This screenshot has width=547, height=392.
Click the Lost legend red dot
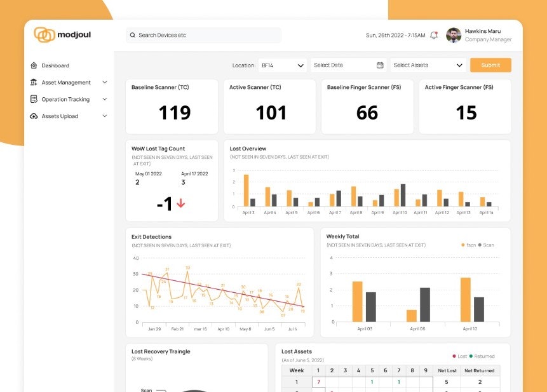(x=454, y=356)
